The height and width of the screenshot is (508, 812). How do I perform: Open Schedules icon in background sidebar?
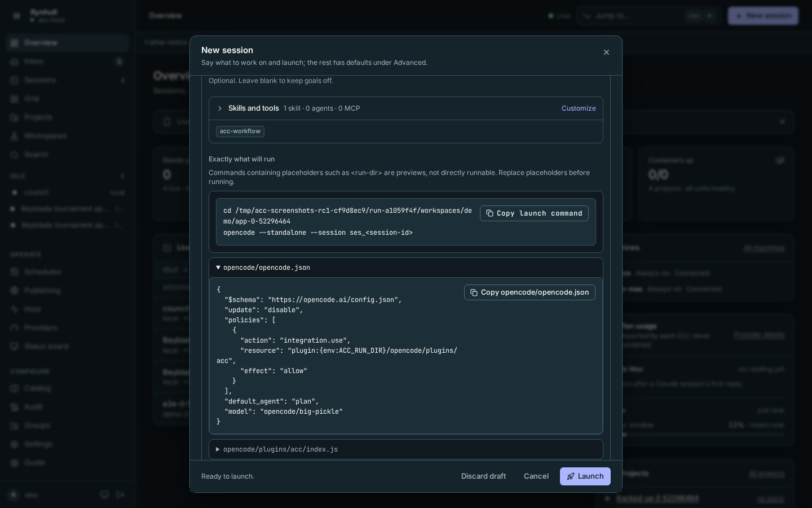15,272
